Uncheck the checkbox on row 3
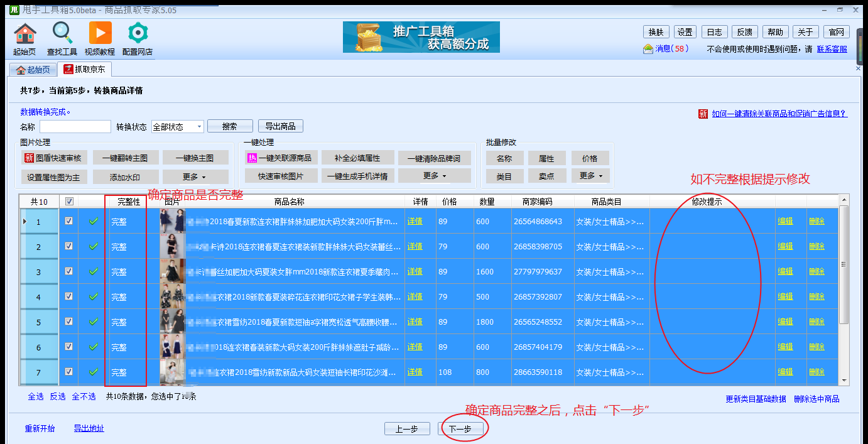Image resolution: width=868 pixels, height=444 pixels. 68,271
